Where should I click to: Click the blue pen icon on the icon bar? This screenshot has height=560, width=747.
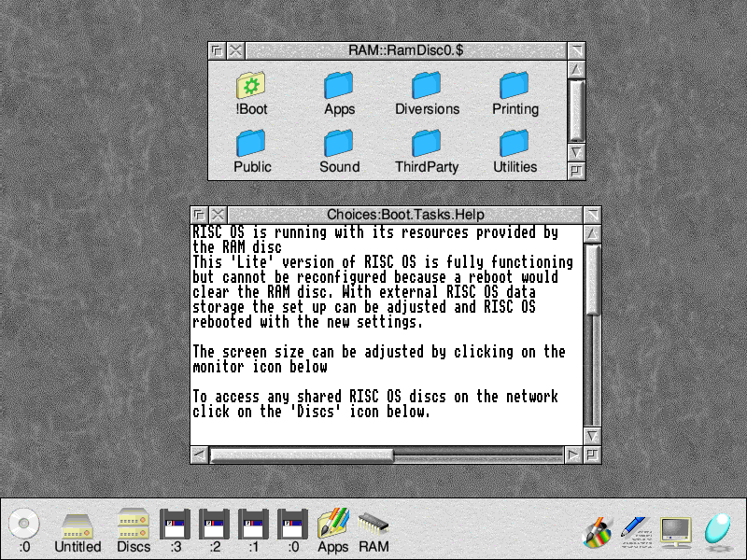(x=637, y=531)
